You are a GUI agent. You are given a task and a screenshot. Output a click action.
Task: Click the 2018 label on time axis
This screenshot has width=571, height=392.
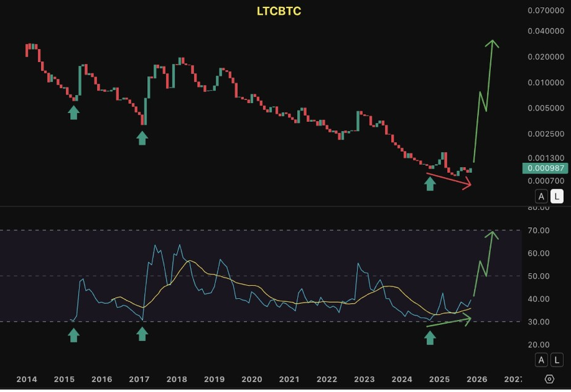click(177, 380)
